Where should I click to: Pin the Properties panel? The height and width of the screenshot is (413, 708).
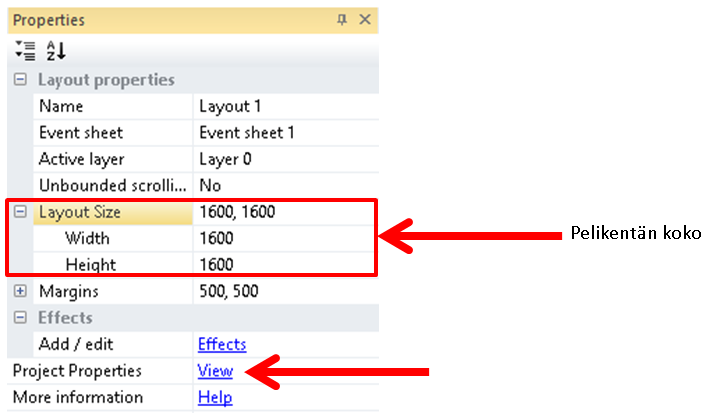(x=342, y=20)
